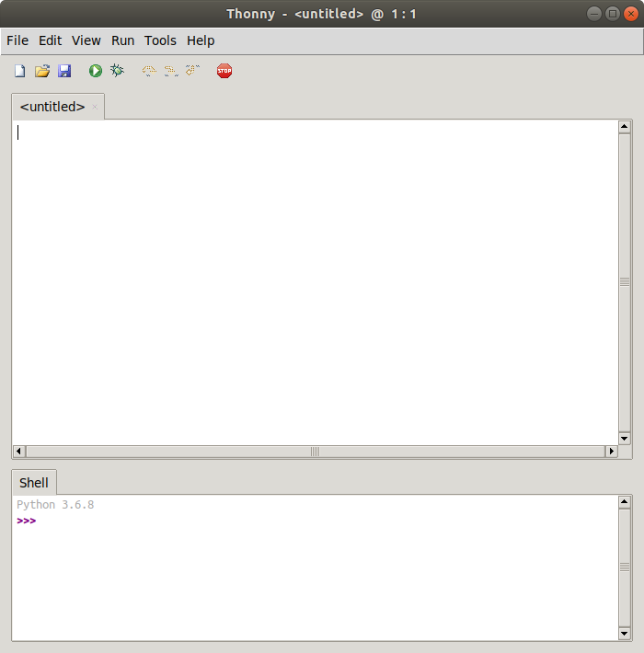Viewport: 644px width, 653px height.
Task: Click the Step out toolbar icon
Action: [192, 70]
